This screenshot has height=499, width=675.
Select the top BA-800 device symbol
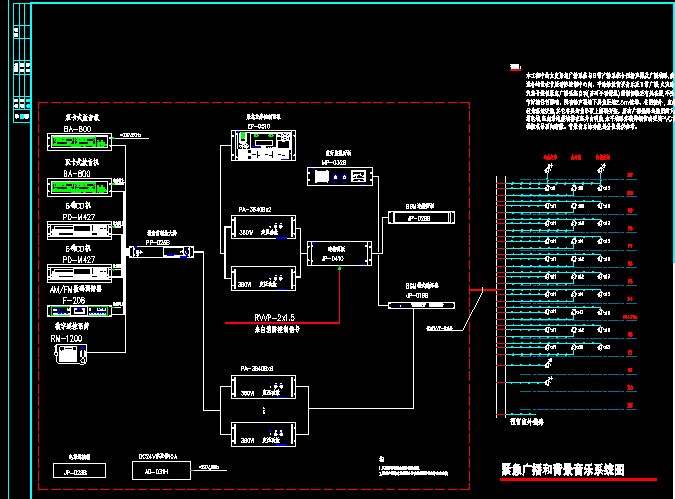point(79,142)
